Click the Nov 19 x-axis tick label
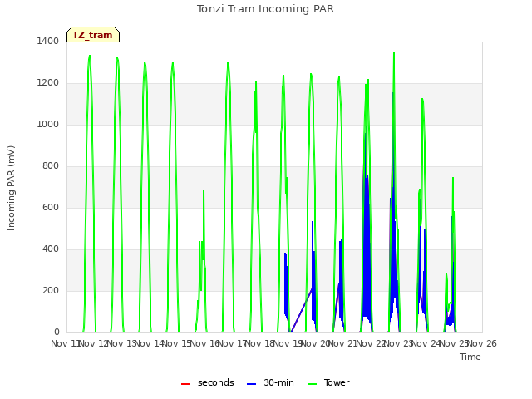532x399 pixels. click(288, 343)
